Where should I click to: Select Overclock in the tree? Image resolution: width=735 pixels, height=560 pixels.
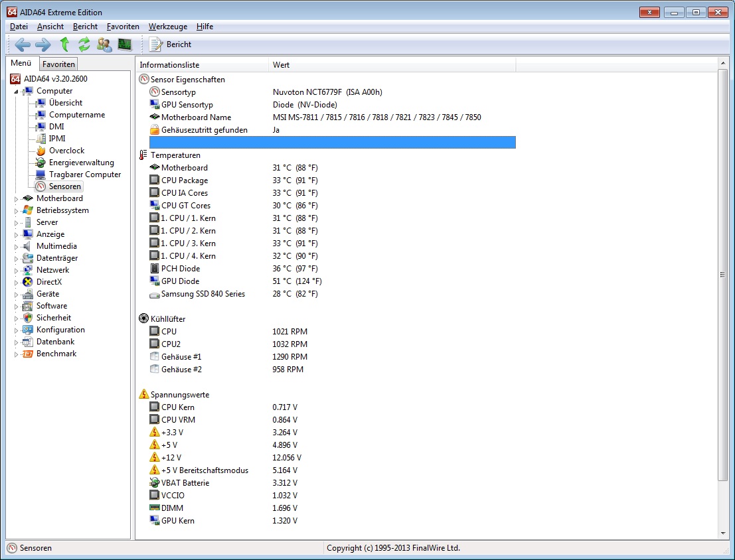pyautogui.click(x=66, y=151)
